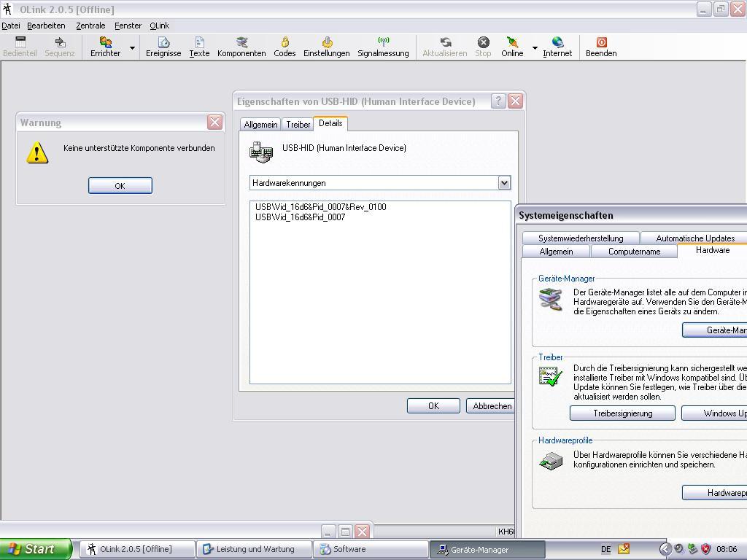Click the Treibersignierung button
Viewport: 747px width, 560px height.
pyautogui.click(x=622, y=413)
